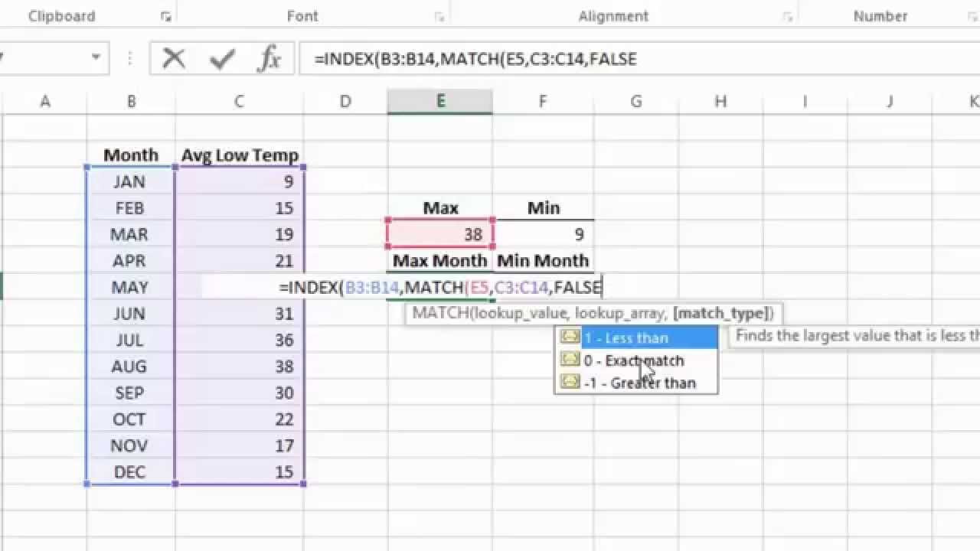
Task: Cancel formula entry with X icon
Action: point(174,58)
